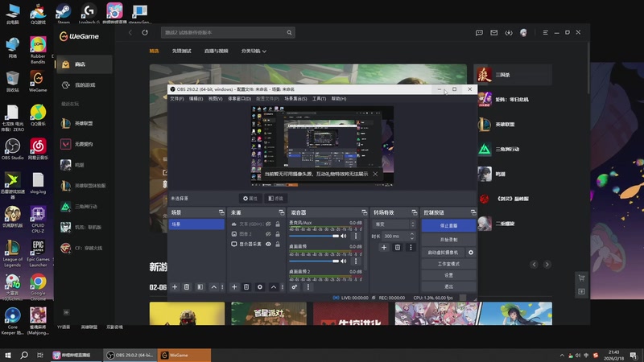This screenshot has width=644, height=362.
Task: Open OBS Tools menu
Action: pyautogui.click(x=319, y=98)
